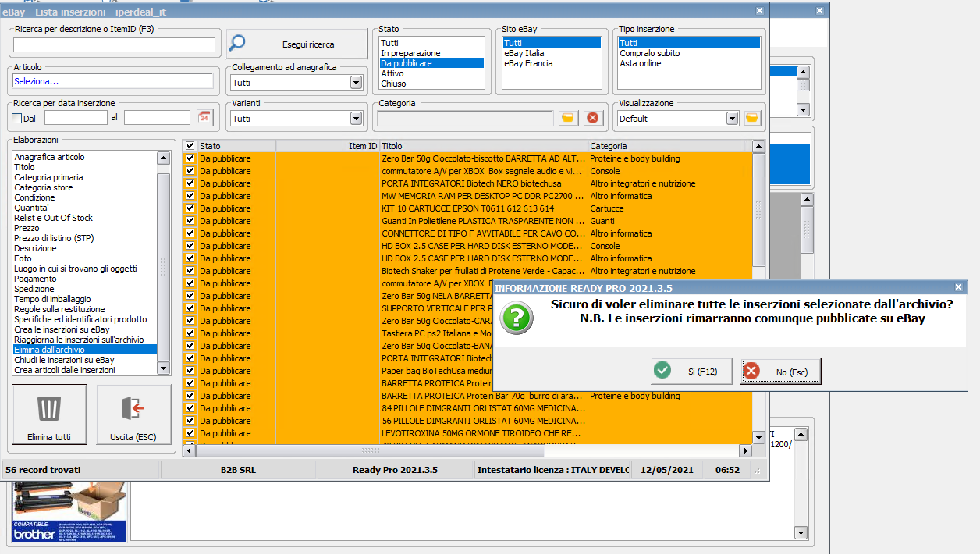Viewport: 980px width, 555px height.
Task: Uncheck the row 'Biotech Shaker per frullati'
Action: (190, 271)
